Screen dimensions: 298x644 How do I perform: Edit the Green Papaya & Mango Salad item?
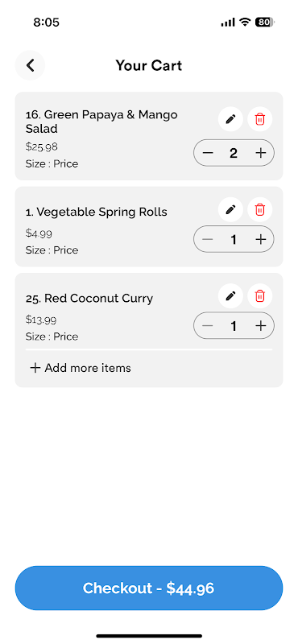230,119
